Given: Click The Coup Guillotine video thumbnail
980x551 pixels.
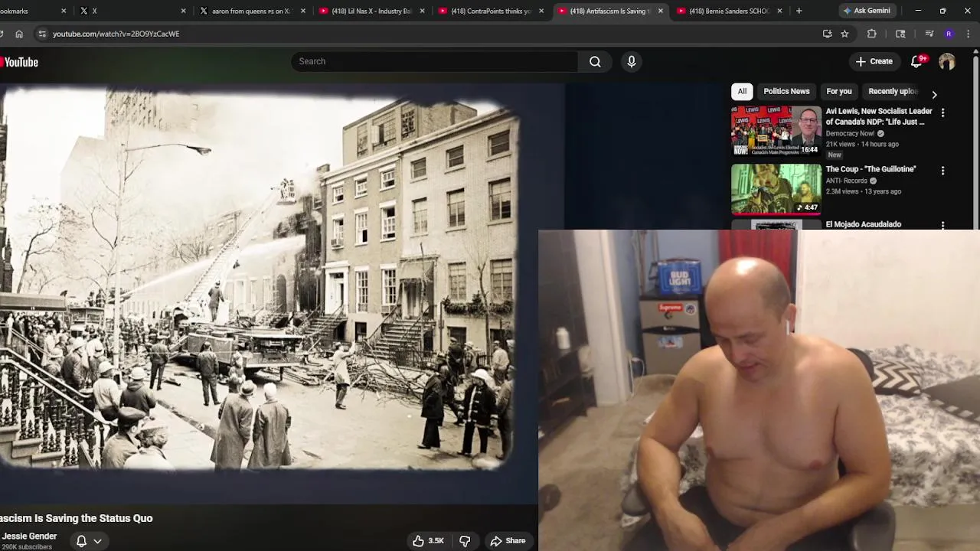Looking at the screenshot, I should tap(776, 189).
